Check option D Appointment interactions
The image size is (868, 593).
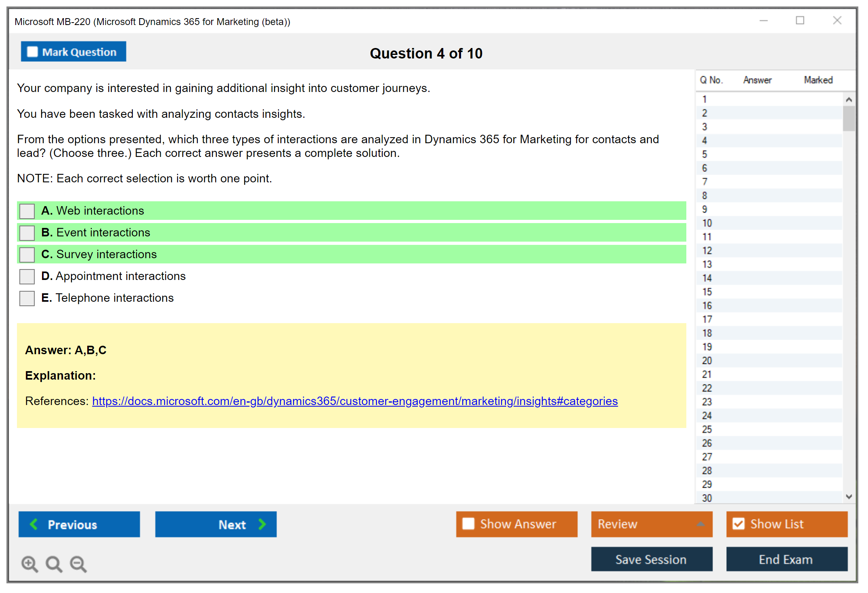[27, 276]
